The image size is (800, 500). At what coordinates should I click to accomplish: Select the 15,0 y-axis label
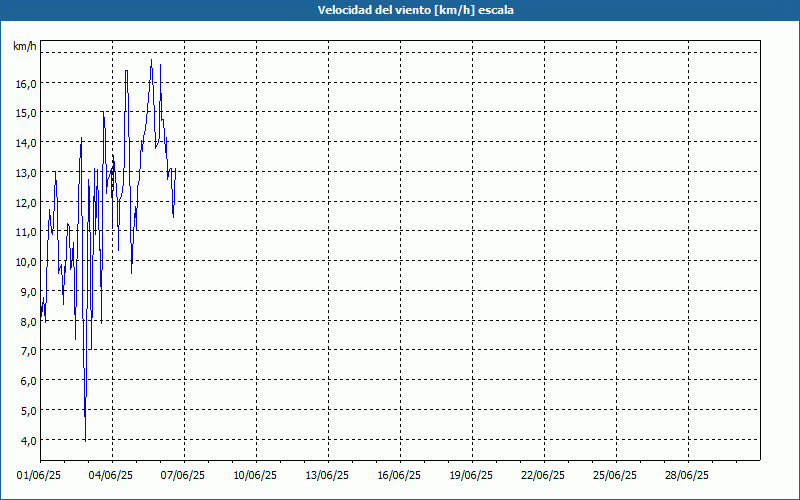26,113
